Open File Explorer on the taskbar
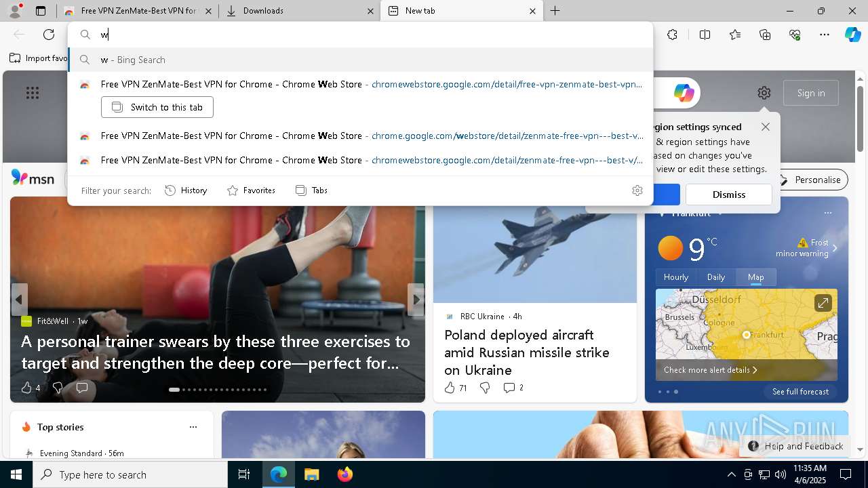Image resolution: width=868 pixels, height=488 pixels. coord(311,474)
